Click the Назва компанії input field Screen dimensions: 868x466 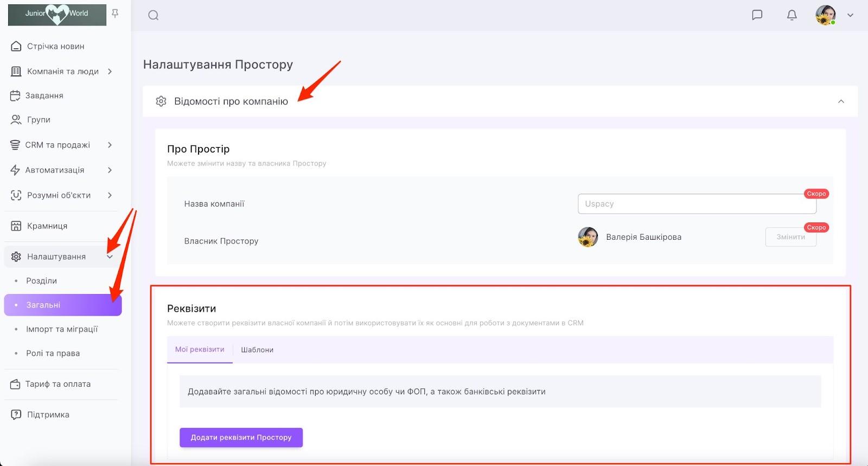click(697, 204)
